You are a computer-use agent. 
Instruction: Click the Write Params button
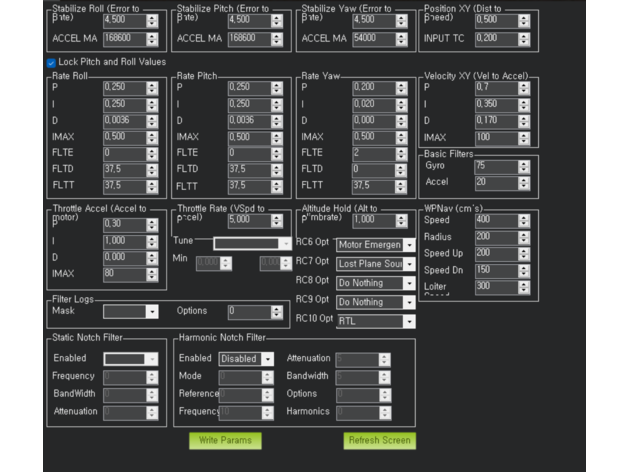(225, 440)
